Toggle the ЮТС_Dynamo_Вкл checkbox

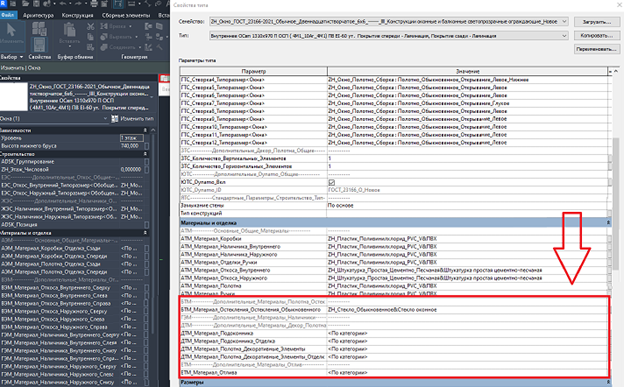click(332, 182)
